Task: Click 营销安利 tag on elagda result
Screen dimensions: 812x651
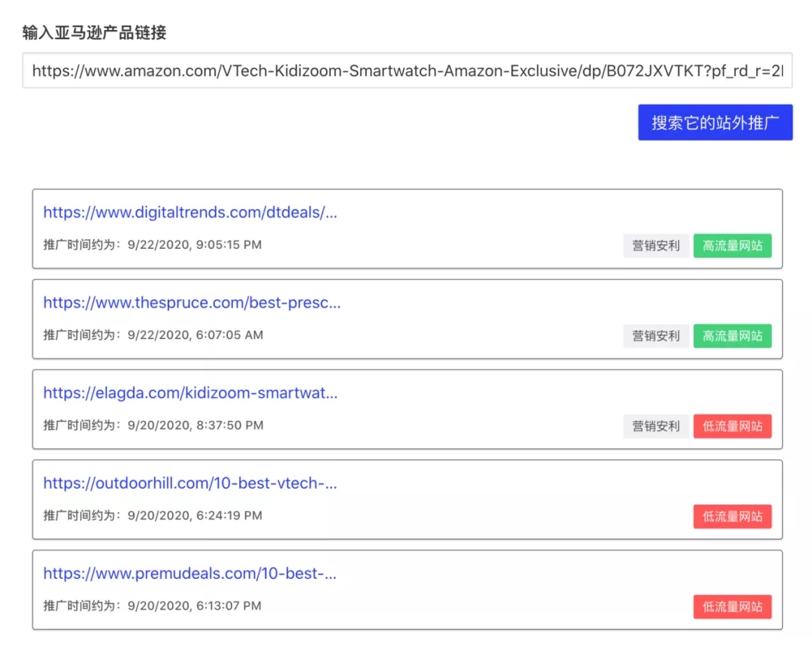Action: (656, 426)
